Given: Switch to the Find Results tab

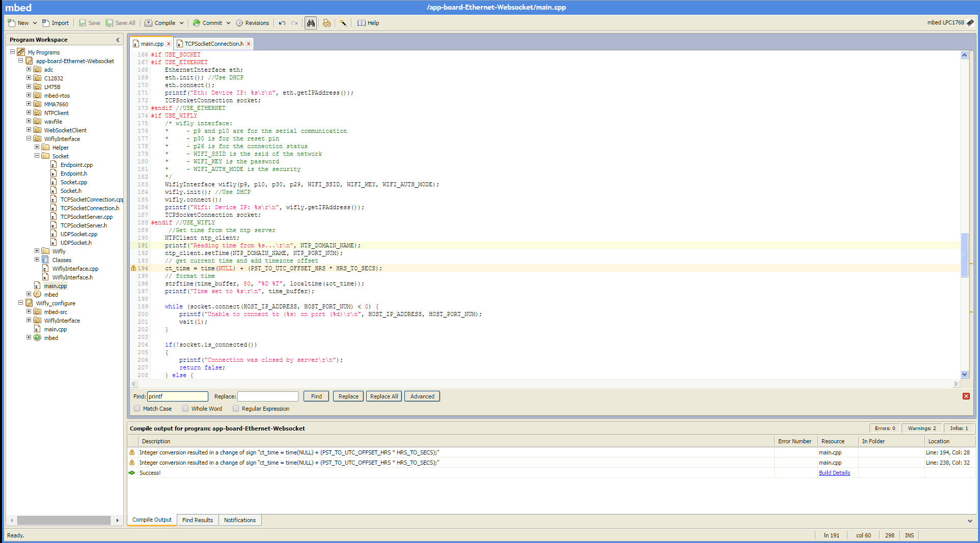Looking at the screenshot, I should [198, 520].
